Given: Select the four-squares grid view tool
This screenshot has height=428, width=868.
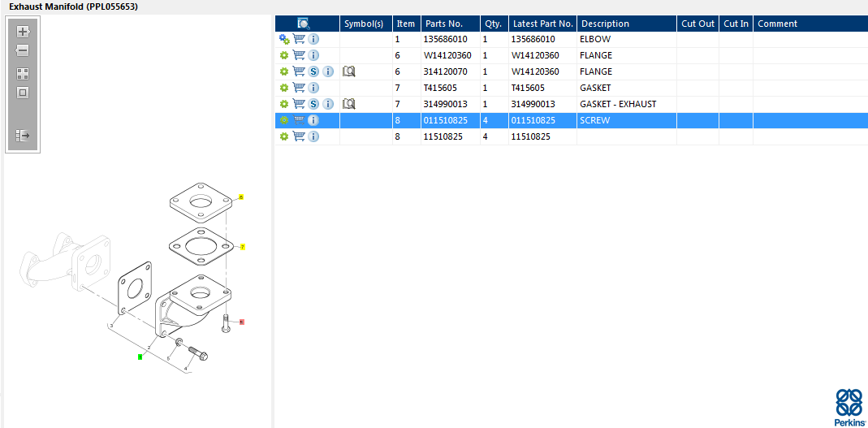Looking at the screenshot, I should click(23, 74).
